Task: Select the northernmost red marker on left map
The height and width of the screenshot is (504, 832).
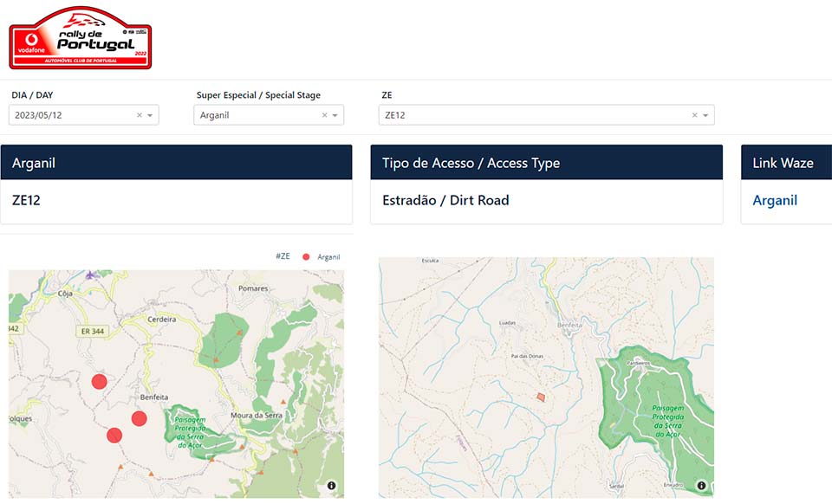Action: pyautogui.click(x=99, y=381)
